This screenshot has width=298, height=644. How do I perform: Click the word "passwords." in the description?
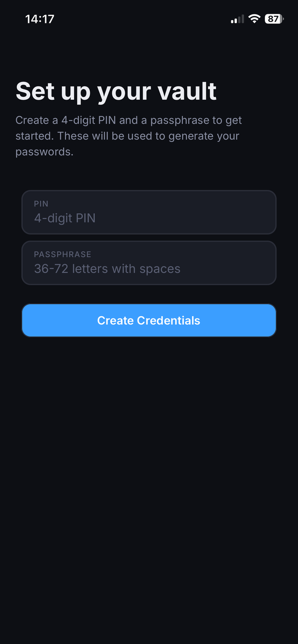44,152
